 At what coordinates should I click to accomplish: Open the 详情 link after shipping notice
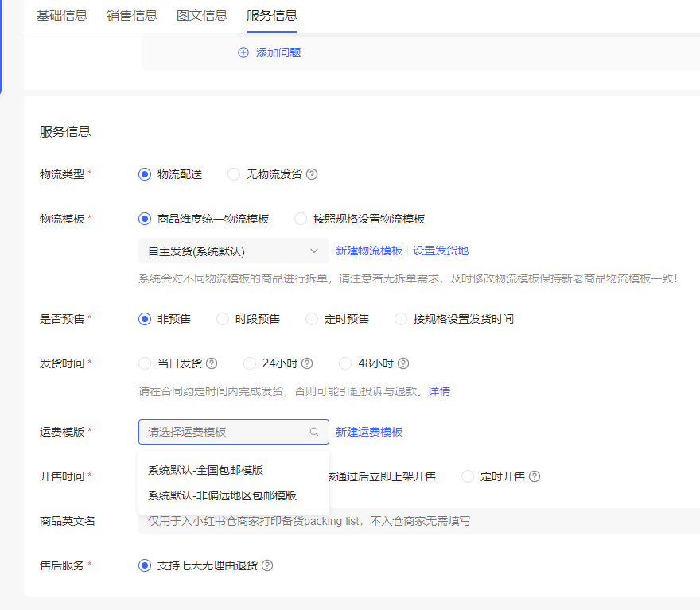pyautogui.click(x=439, y=391)
